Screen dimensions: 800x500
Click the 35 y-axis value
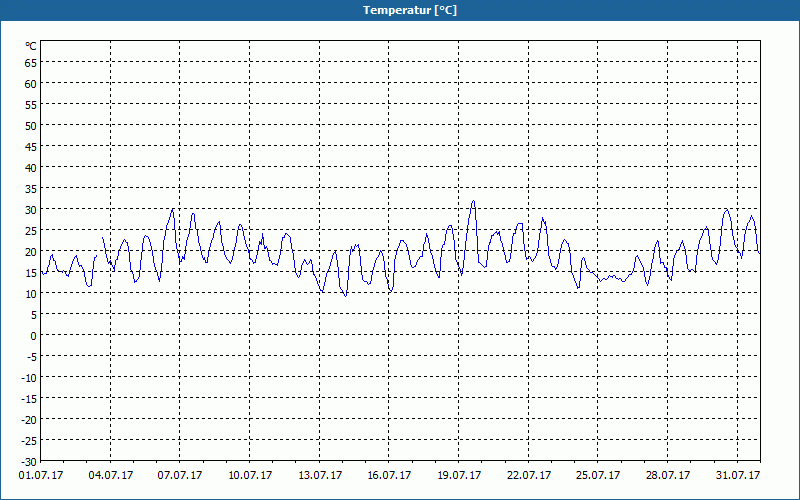[31, 189]
